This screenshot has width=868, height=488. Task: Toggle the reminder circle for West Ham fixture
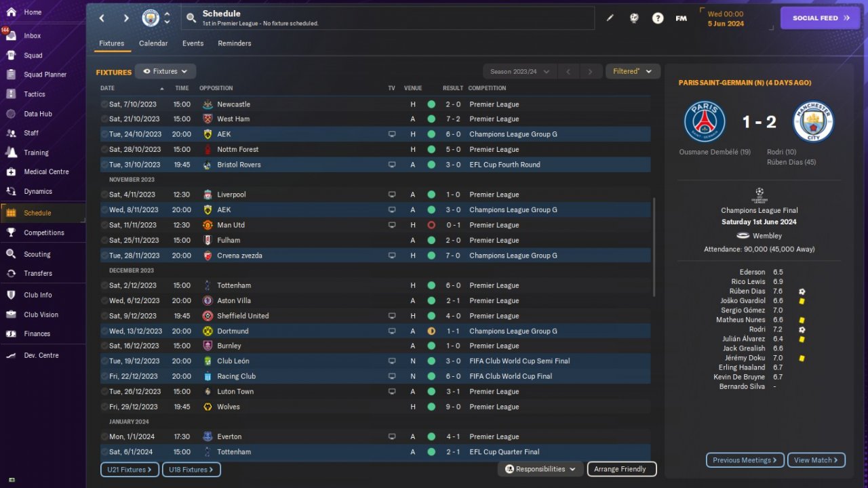(104, 119)
